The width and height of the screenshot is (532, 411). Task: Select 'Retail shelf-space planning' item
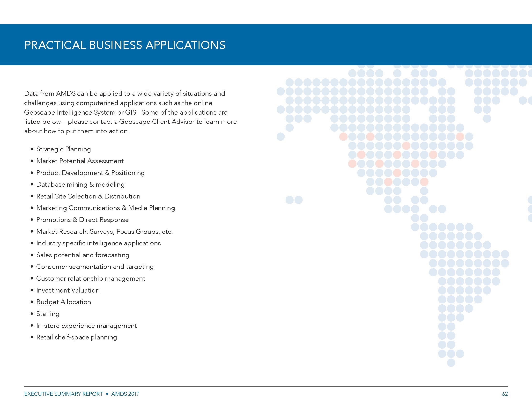coord(76,337)
